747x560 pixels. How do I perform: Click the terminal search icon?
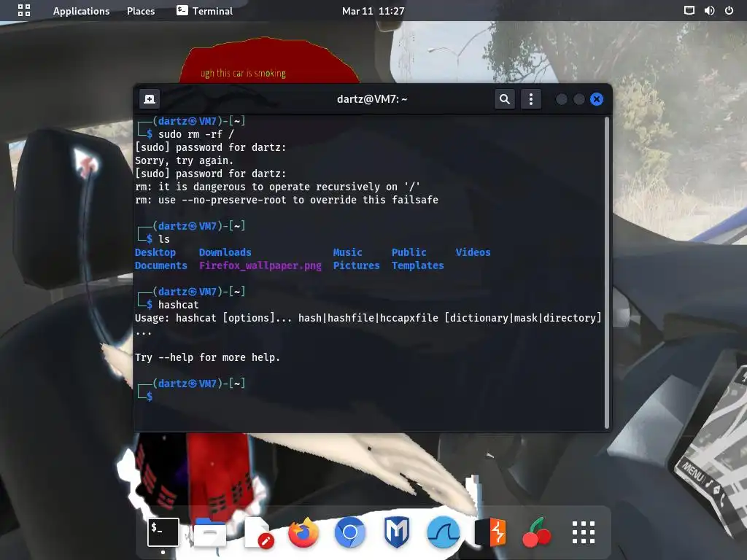click(505, 99)
